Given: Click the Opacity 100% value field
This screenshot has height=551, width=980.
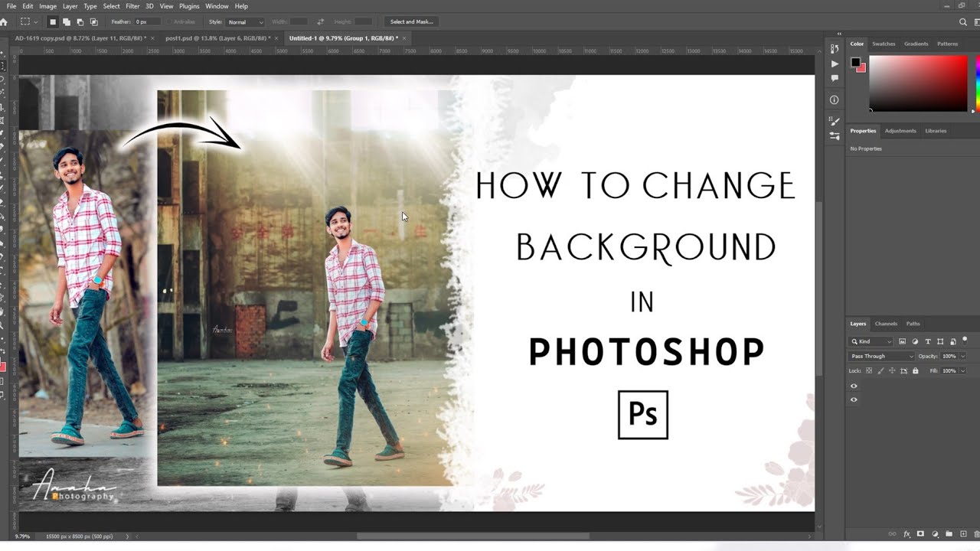Looking at the screenshot, I should [949, 356].
